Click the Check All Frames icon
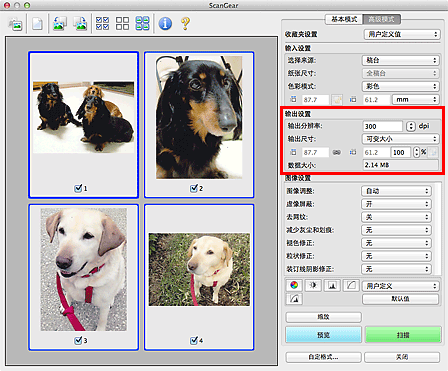 tap(102, 24)
